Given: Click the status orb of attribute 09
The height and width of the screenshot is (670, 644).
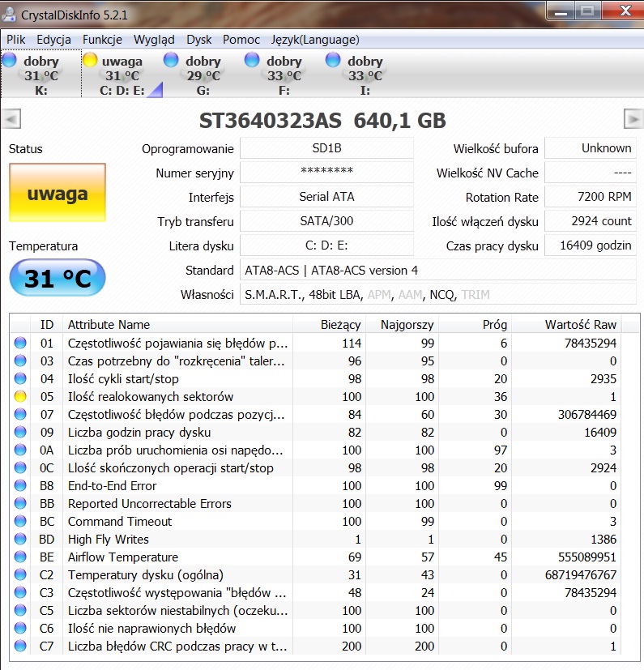Looking at the screenshot, I should point(20,432).
